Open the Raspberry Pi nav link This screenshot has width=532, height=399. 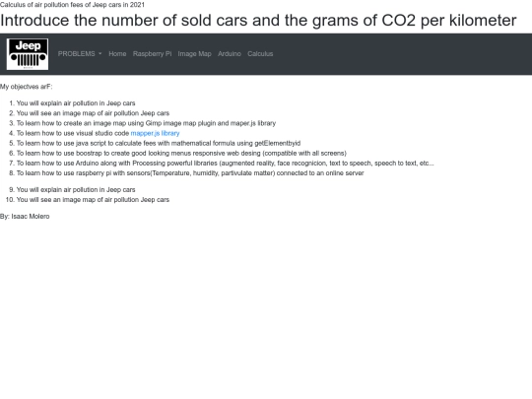click(x=152, y=54)
